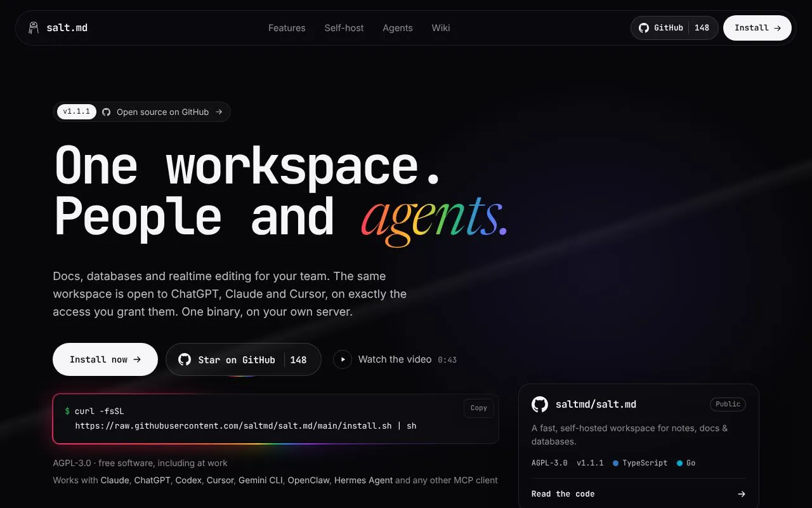Select the Go language label
This screenshot has height=508, width=812.
(x=686, y=463)
